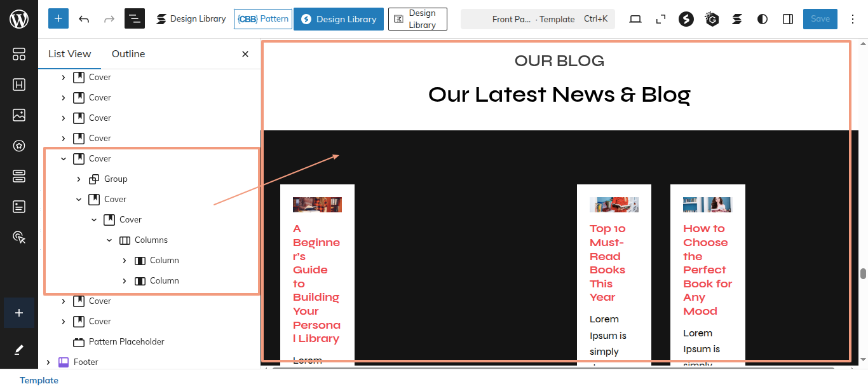
Task: Open the desktop preview device icon
Action: pyautogui.click(x=635, y=19)
